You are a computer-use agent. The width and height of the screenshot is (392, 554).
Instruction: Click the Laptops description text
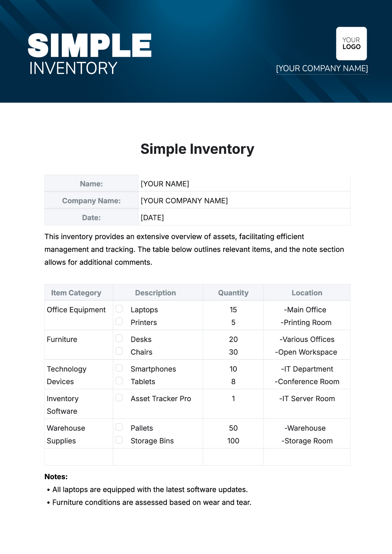pos(144,310)
